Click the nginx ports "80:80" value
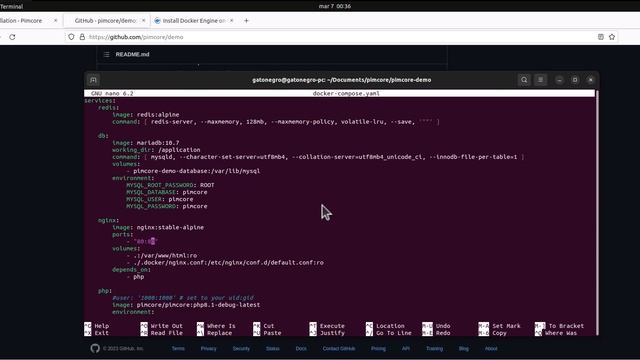Screen dimensions: 640x360 click(x=146, y=241)
